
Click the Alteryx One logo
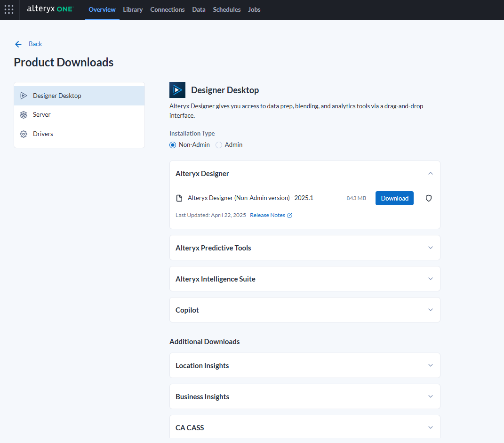point(50,9)
